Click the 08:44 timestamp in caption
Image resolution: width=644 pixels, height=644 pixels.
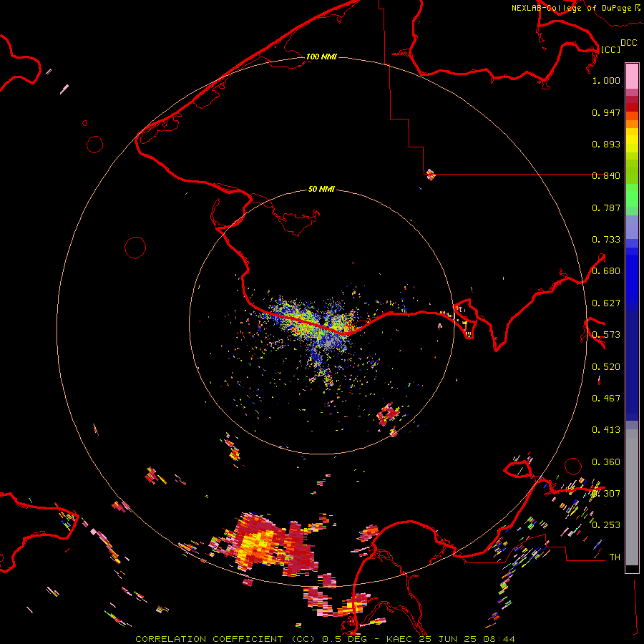(499, 639)
